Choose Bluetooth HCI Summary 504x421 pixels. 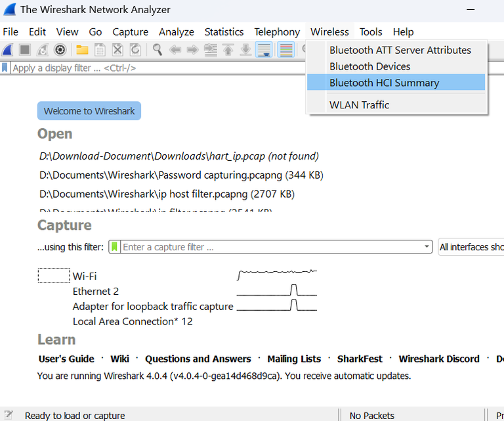(396, 82)
